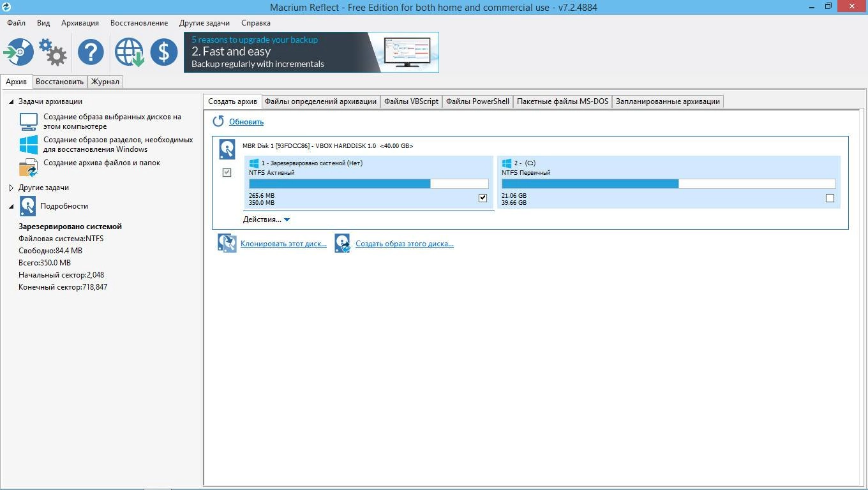Viewport: 868px width, 490px height.
Task: Open the Архивация menu
Action: point(80,23)
